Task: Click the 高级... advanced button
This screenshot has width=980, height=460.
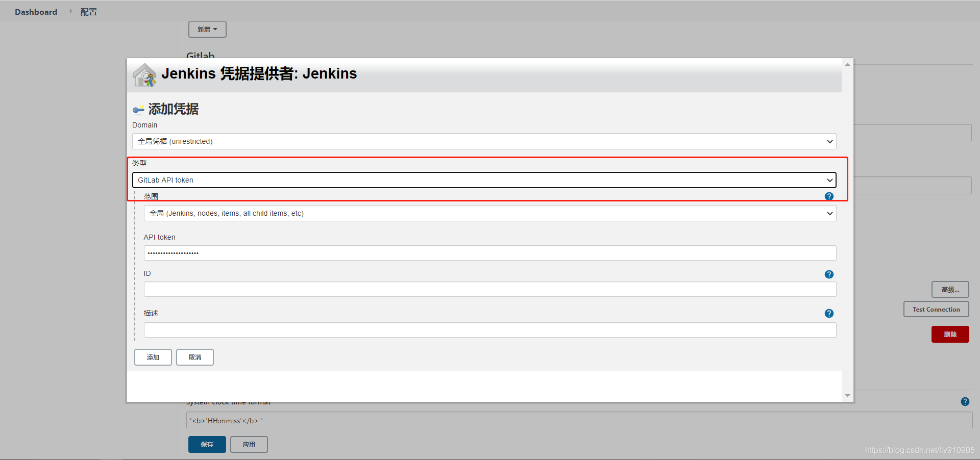Action: point(950,290)
